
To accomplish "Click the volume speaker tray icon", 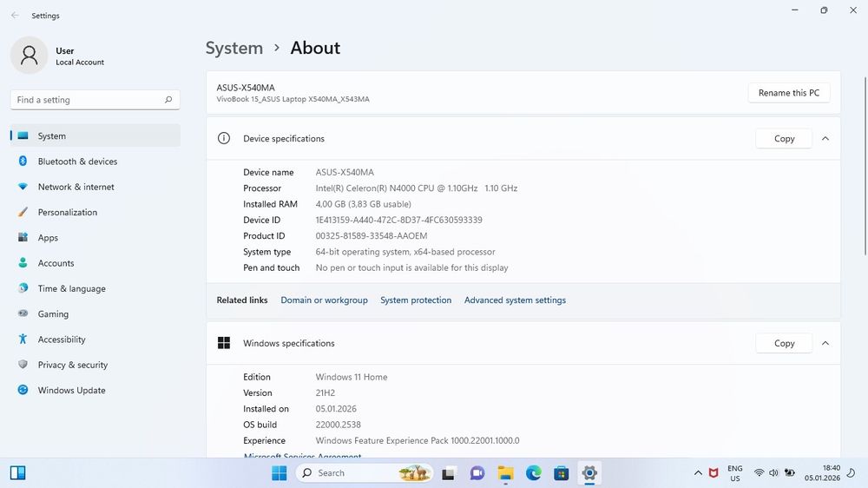I will [774, 473].
